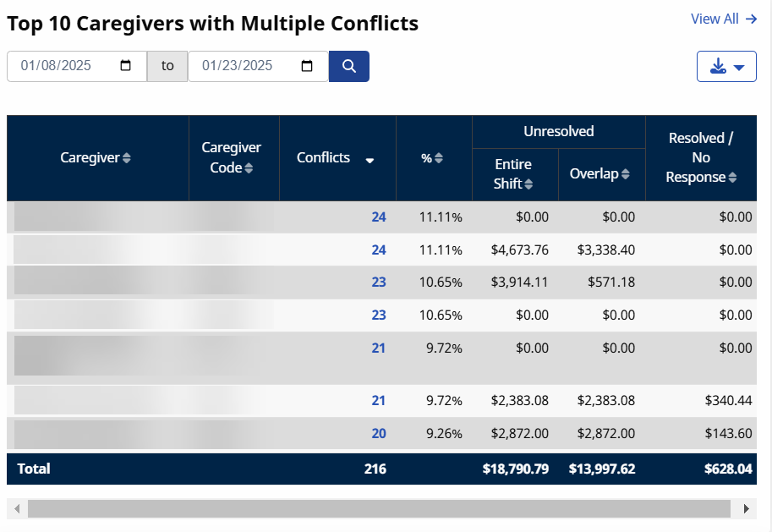This screenshot has width=772, height=532.
Task: Sort by the Caregiver Code column
Action: point(249,167)
